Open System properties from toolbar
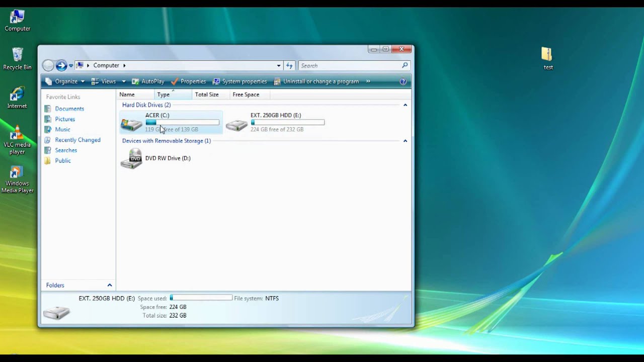This screenshot has height=362, width=644. [x=239, y=81]
